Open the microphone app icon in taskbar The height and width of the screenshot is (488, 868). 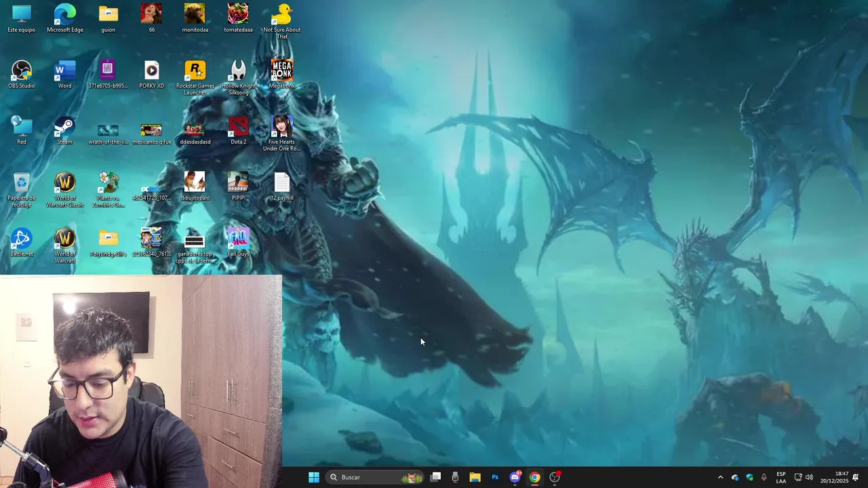click(455, 477)
